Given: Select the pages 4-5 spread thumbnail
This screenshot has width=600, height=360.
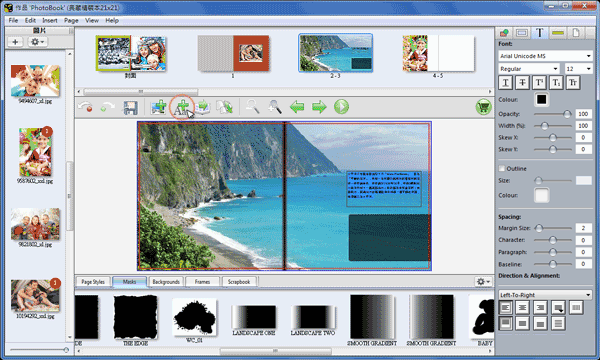Looking at the screenshot, I should (438, 54).
